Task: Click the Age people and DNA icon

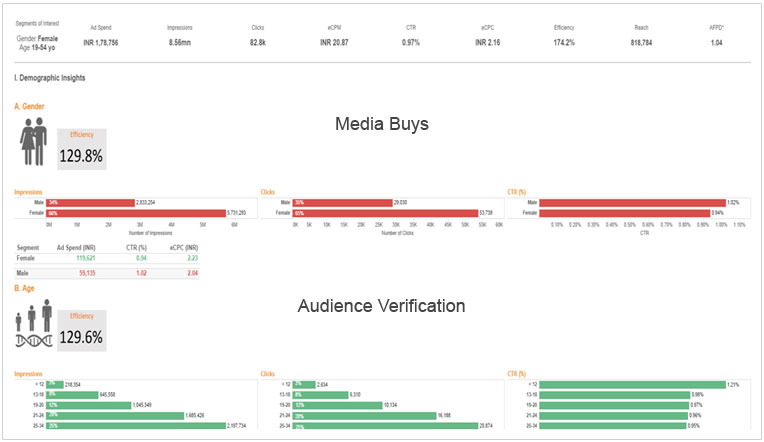Action: pyautogui.click(x=34, y=323)
